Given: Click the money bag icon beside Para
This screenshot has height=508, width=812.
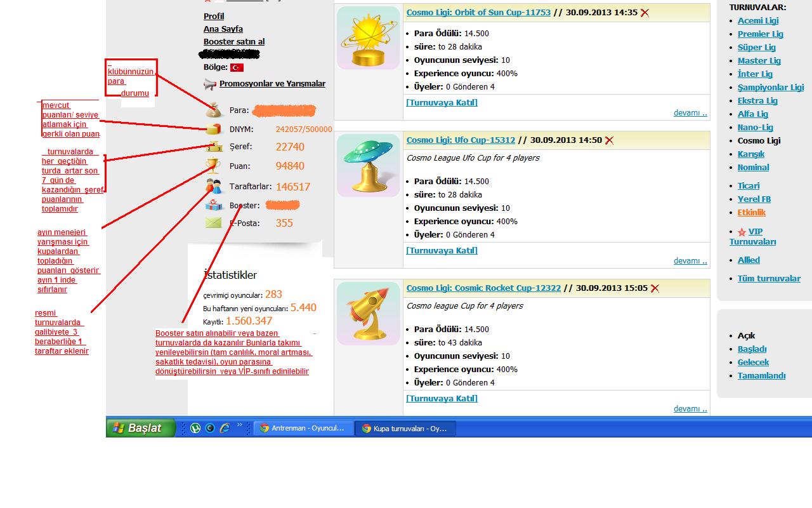Looking at the screenshot, I should (214, 110).
